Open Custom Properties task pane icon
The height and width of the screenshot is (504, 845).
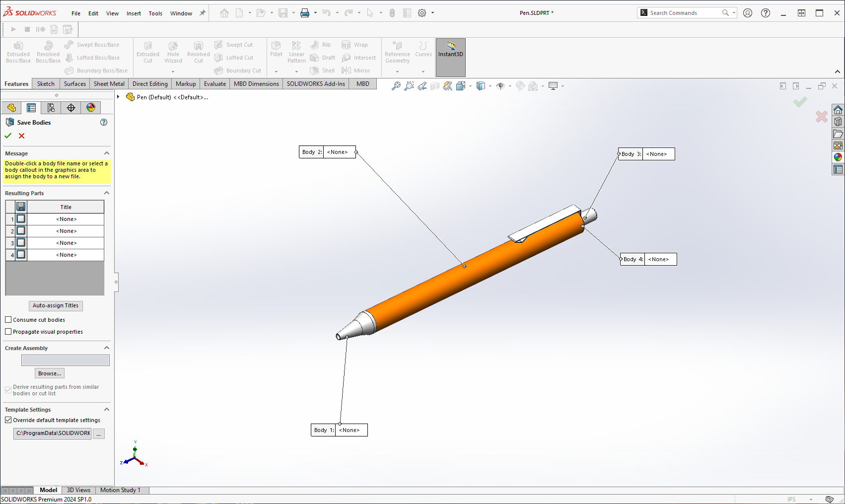click(838, 169)
